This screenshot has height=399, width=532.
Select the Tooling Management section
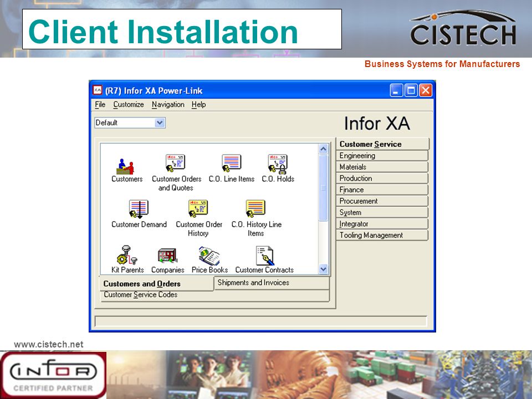382,235
